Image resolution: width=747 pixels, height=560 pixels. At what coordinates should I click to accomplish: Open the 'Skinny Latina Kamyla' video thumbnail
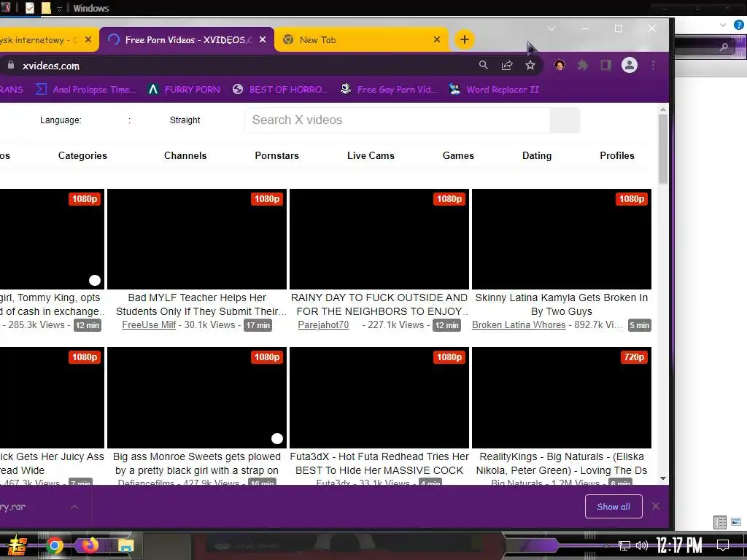561,239
